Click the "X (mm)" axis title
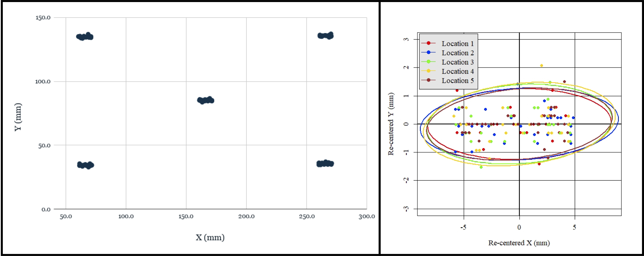Viewport: 644px width, 256px height. 210,237
